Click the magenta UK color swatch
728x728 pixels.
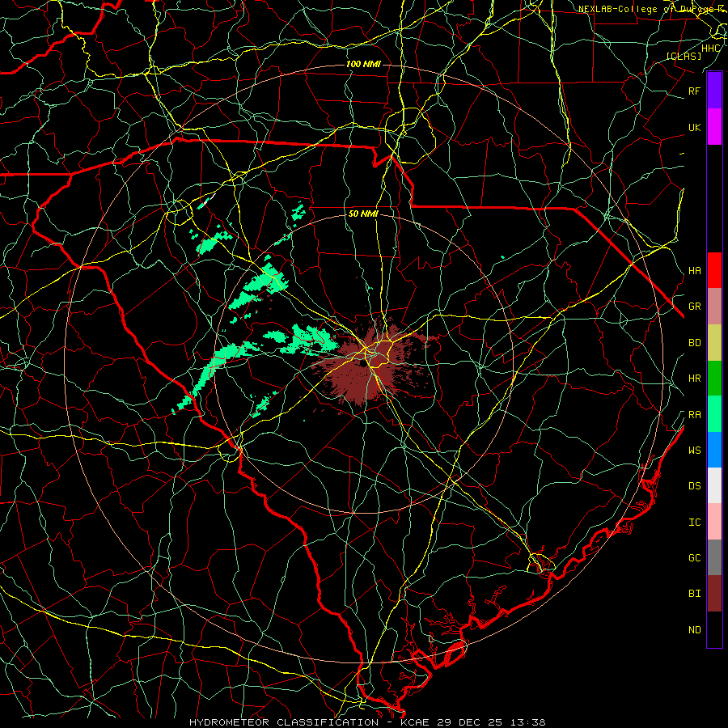click(x=714, y=127)
